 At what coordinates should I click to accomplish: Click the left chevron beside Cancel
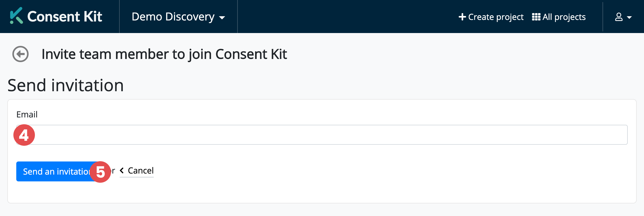[122, 171]
